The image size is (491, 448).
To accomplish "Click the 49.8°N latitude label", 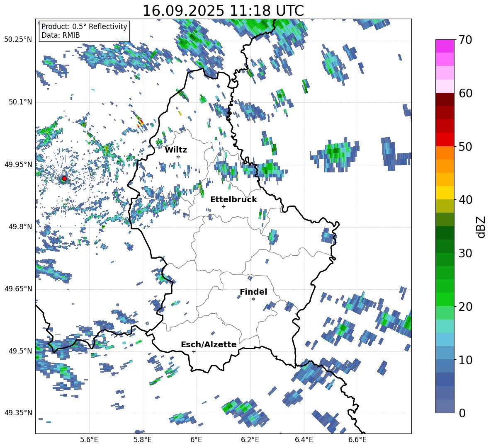I will pos(20,227).
